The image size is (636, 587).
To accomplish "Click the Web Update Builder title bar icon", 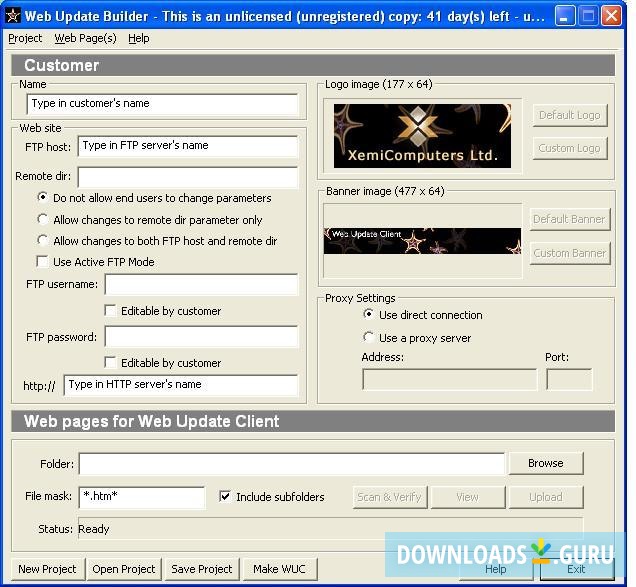I will (x=12, y=16).
